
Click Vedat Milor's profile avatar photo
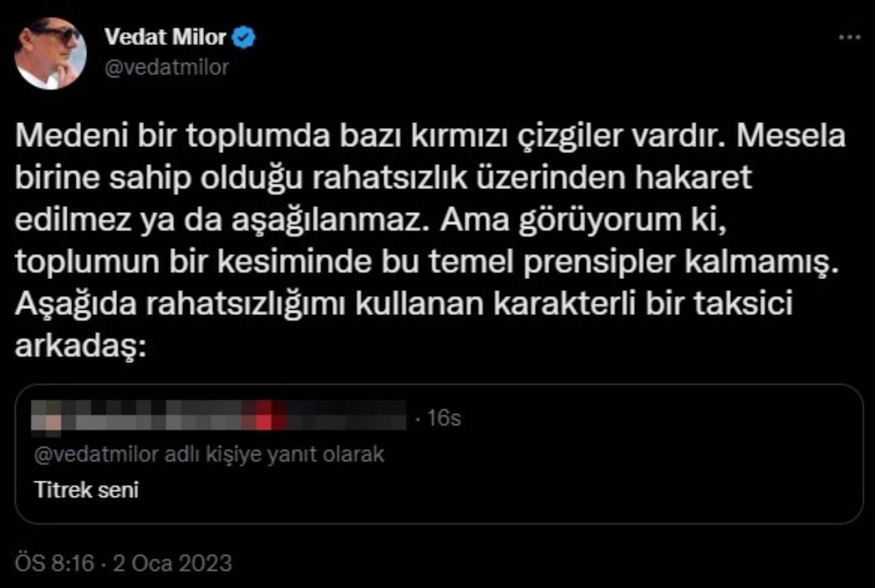(51, 53)
